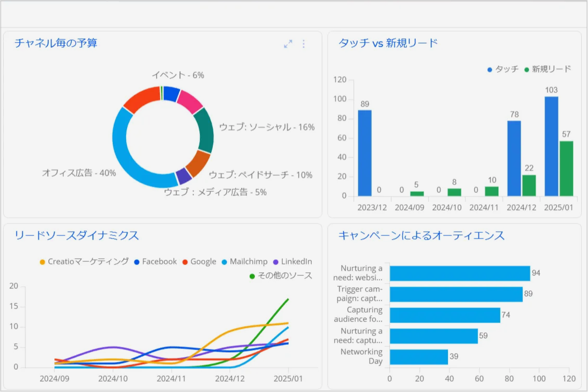This screenshot has width=588, height=392.
Task: Select the ウェブ: ソーシャル 16% donut segment
Action: pos(205,130)
